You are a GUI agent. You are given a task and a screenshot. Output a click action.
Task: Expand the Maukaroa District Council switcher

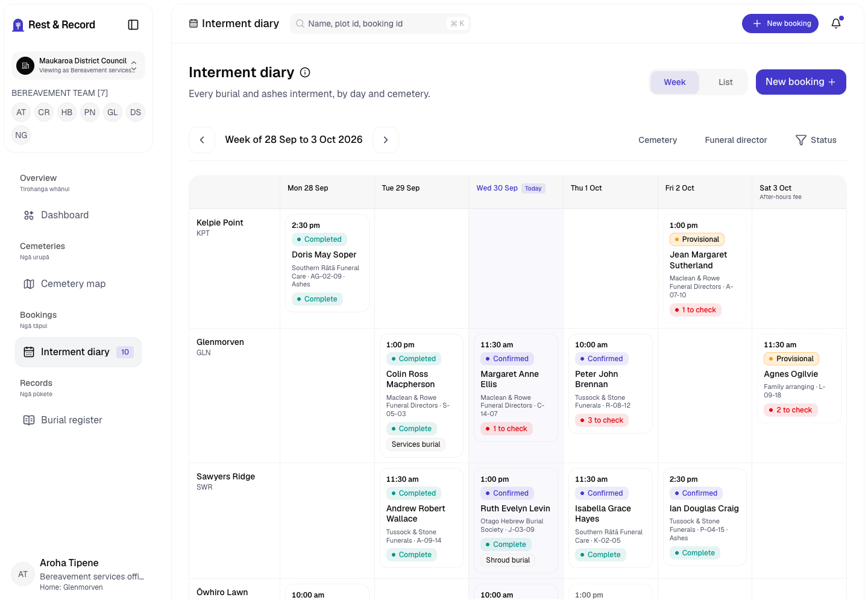click(x=78, y=65)
